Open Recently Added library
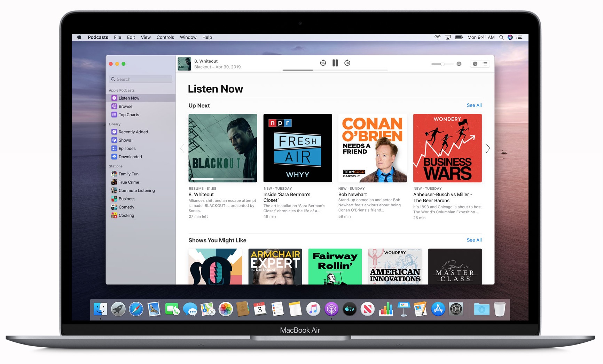This screenshot has height=364, width=603. 141,132
